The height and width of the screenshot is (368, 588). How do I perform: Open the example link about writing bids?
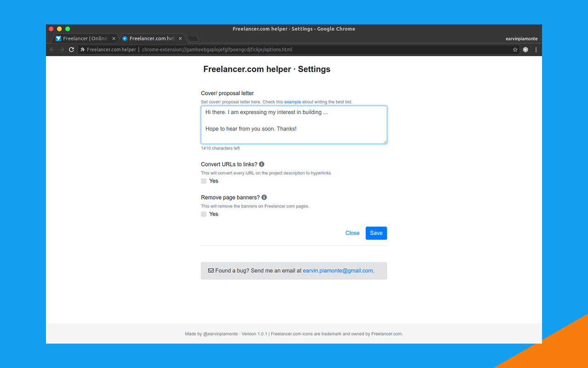point(293,102)
